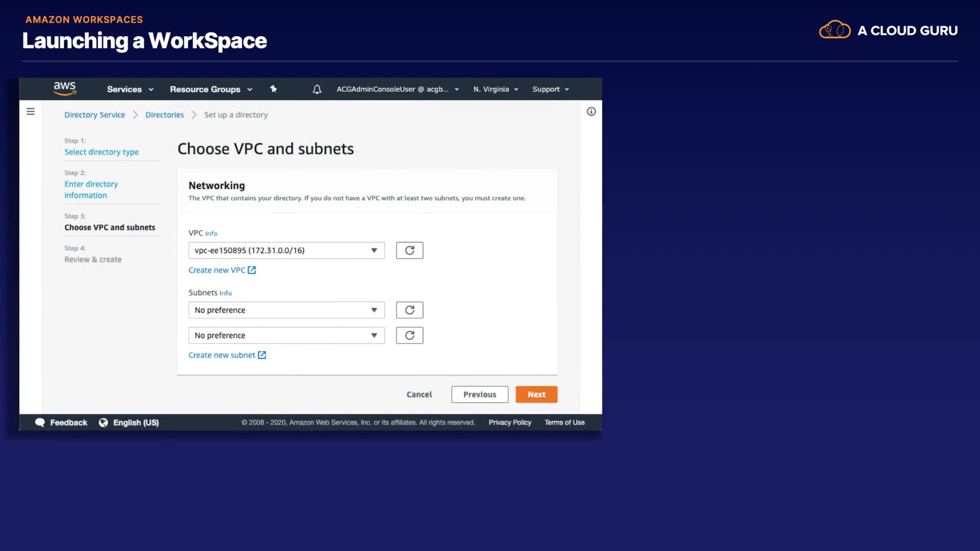The height and width of the screenshot is (551, 980).
Task: Click the info panel icon at right
Action: click(x=591, y=111)
